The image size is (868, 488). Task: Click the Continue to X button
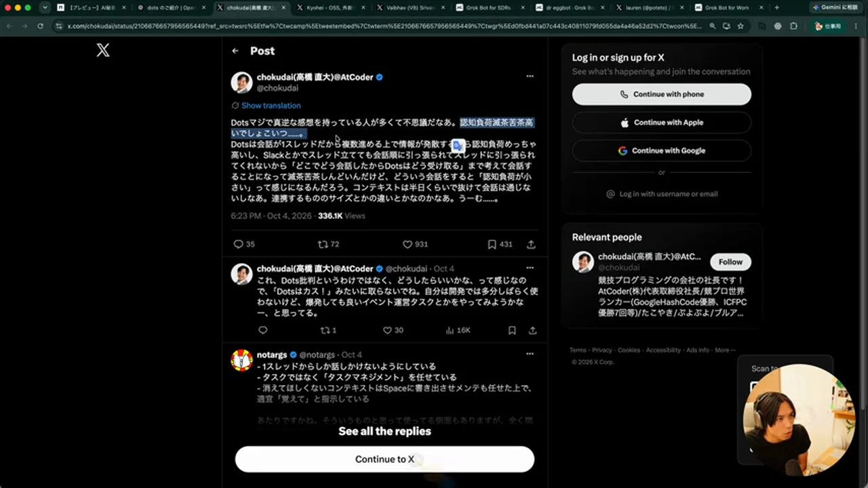pyautogui.click(x=384, y=459)
